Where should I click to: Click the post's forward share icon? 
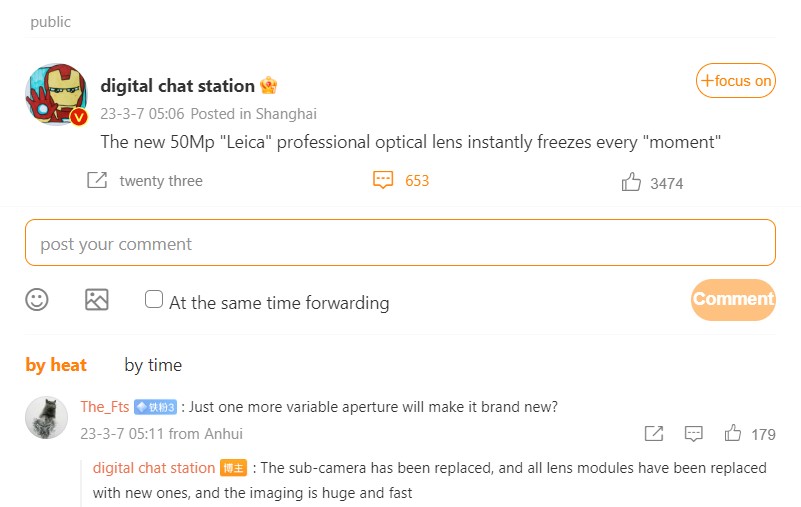pyautogui.click(x=97, y=181)
